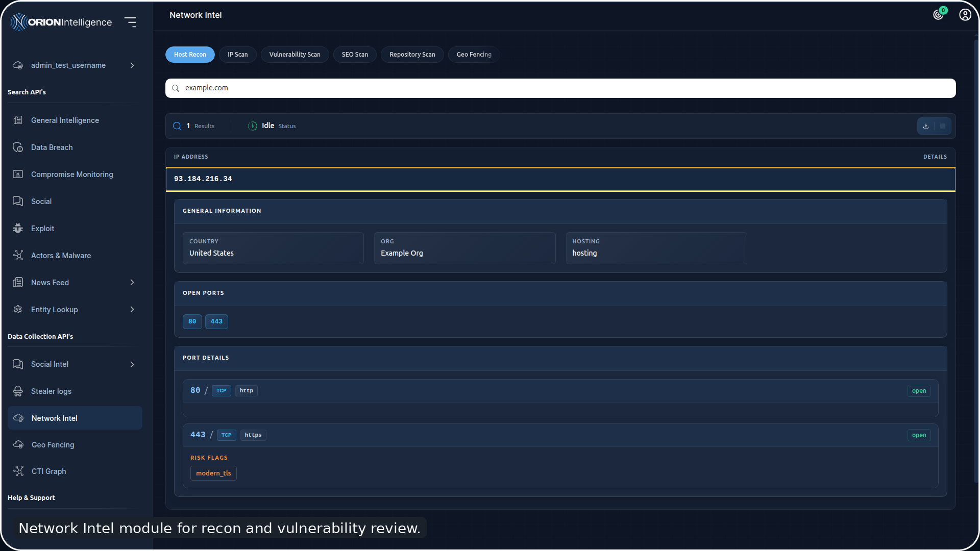Screen dimensions: 980x551
Task: Click Social chat icon in Search APIs
Action: [18, 202]
